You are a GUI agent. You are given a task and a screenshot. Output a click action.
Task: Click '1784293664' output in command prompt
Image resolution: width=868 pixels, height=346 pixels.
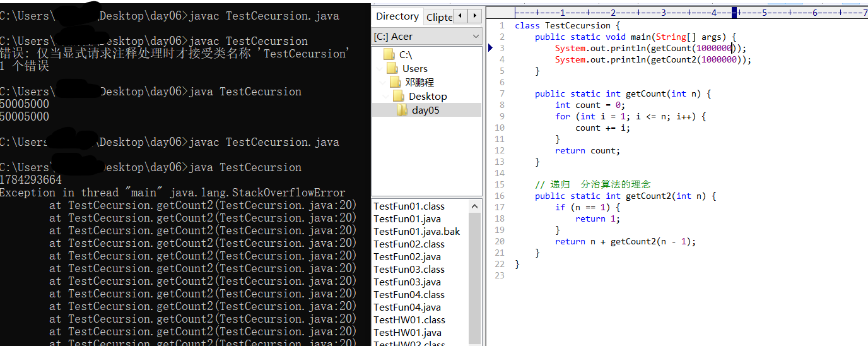tap(31, 180)
